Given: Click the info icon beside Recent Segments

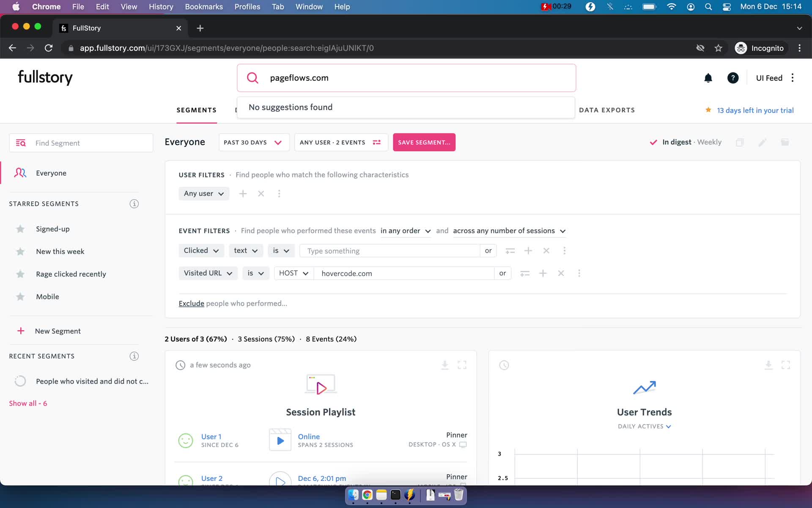Looking at the screenshot, I should point(134,356).
